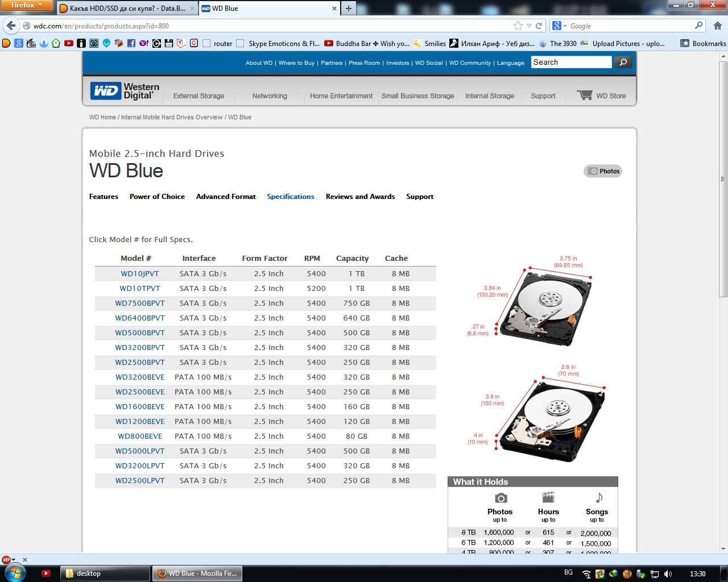Click the Photos button

pyautogui.click(x=603, y=171)
